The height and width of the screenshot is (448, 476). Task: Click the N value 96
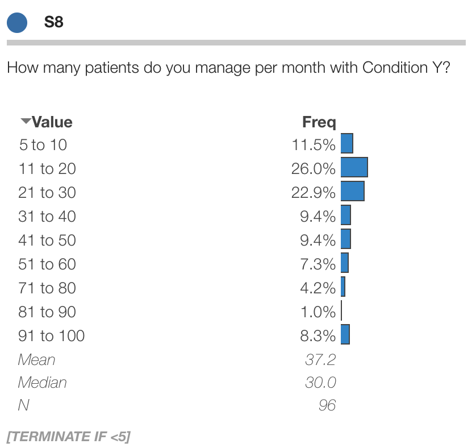tap(327, 405)
